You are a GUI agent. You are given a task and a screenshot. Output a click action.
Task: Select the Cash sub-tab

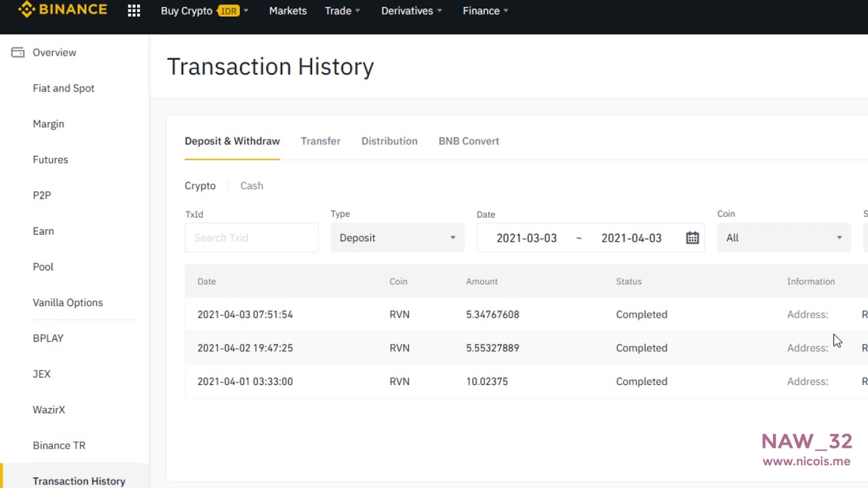point(252,186)
